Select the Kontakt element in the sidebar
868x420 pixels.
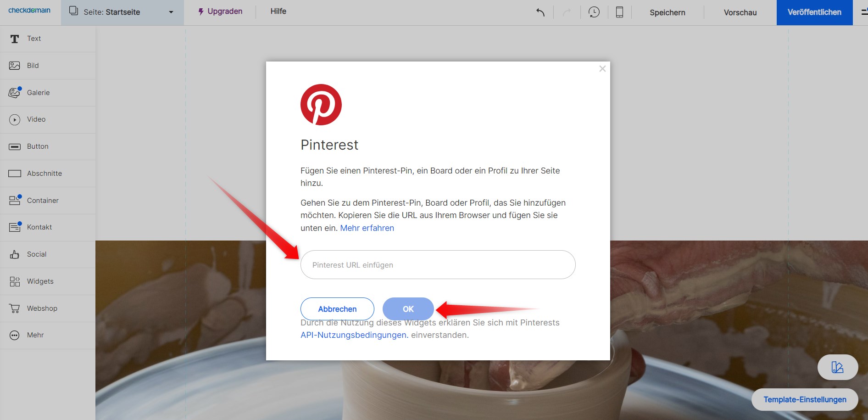39,227
